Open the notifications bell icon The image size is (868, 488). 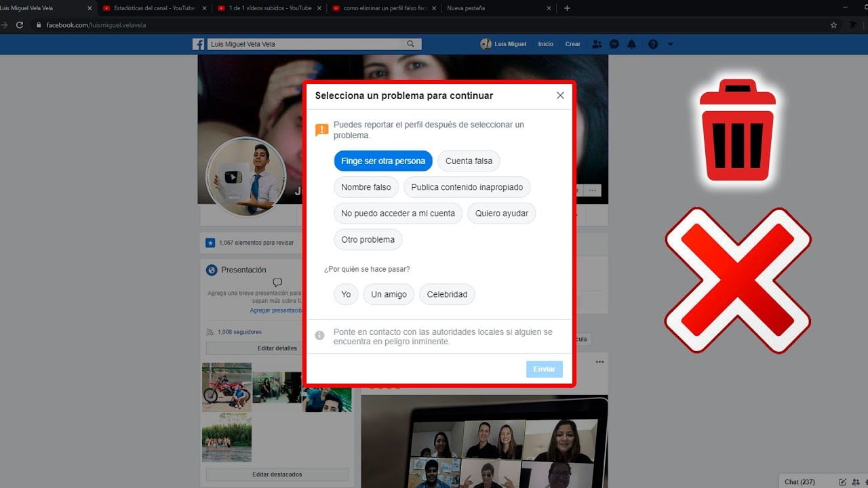click(x=632, y=44)
